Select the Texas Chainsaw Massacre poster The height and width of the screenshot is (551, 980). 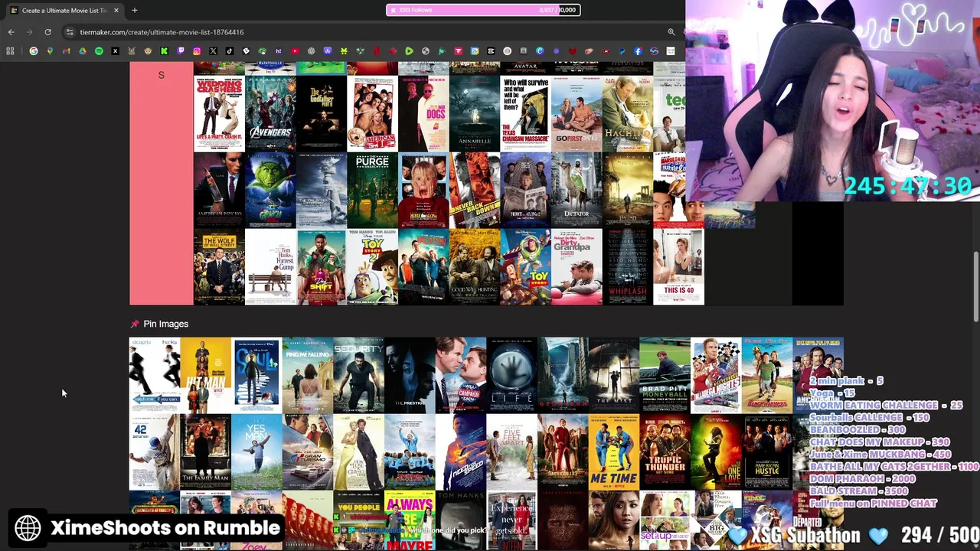pos(525,113)
